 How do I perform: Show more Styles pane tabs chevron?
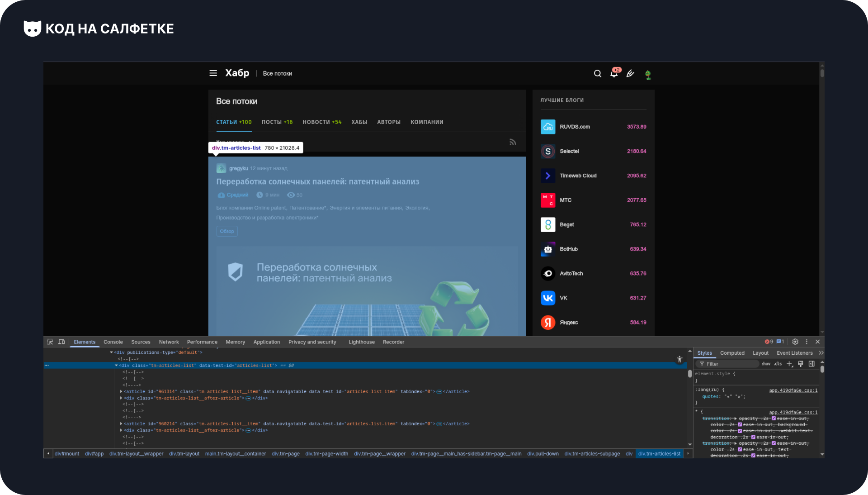(x=821, y=353)
